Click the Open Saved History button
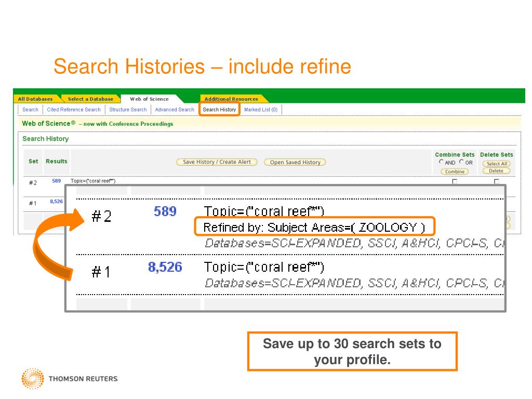 point(295,162)
